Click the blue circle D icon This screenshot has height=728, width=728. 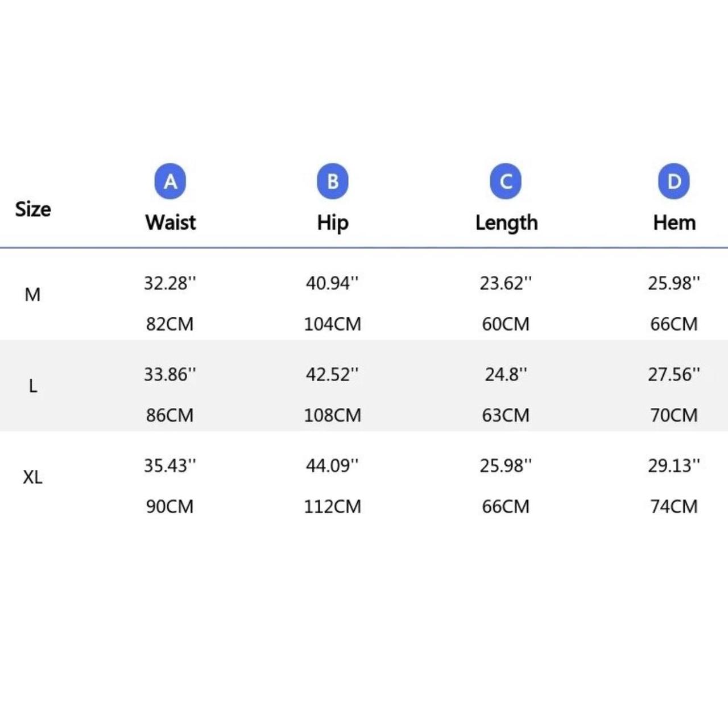[x=674, y=181]
